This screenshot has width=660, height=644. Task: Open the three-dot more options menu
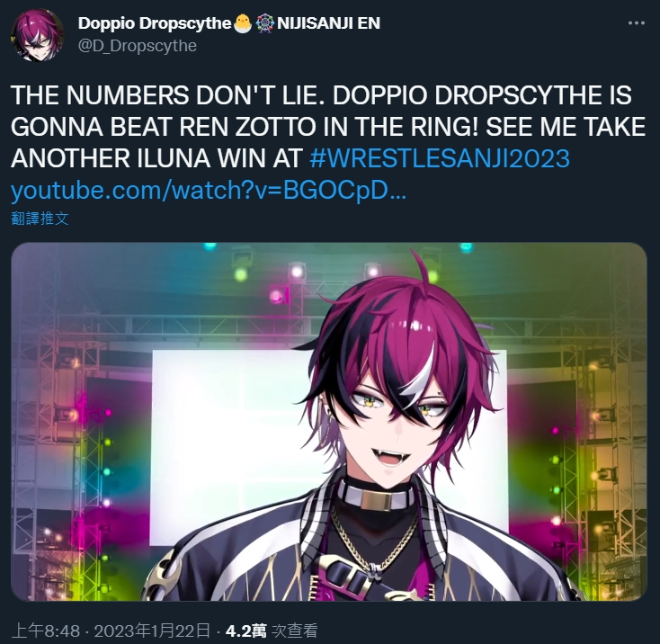(x=636, y=23)
